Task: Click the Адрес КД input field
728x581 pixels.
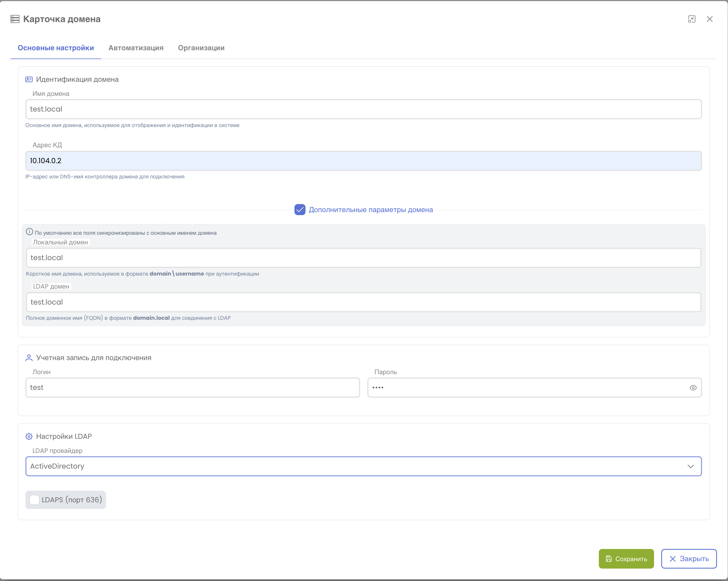Action: pyautogui.click(x=363, y=161)
